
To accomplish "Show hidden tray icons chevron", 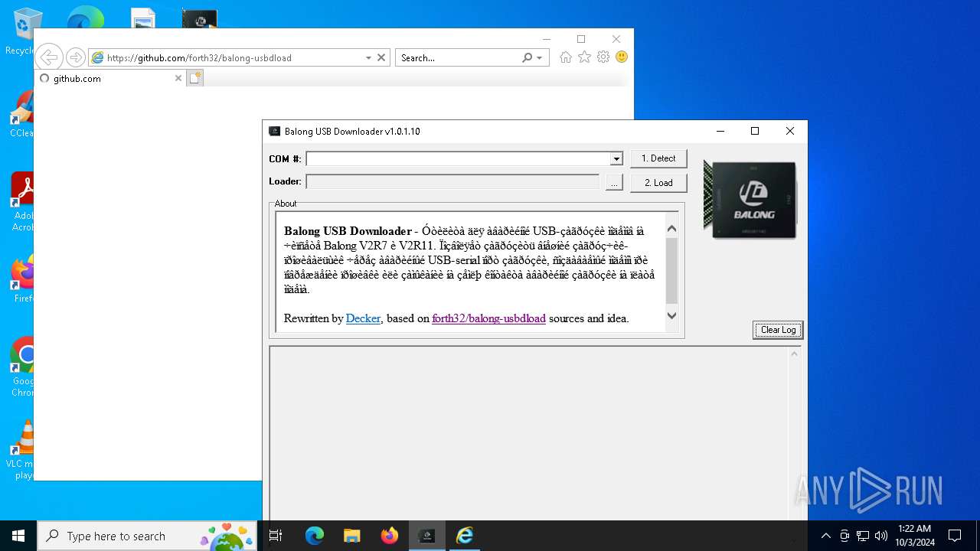I will pos(825,536).
